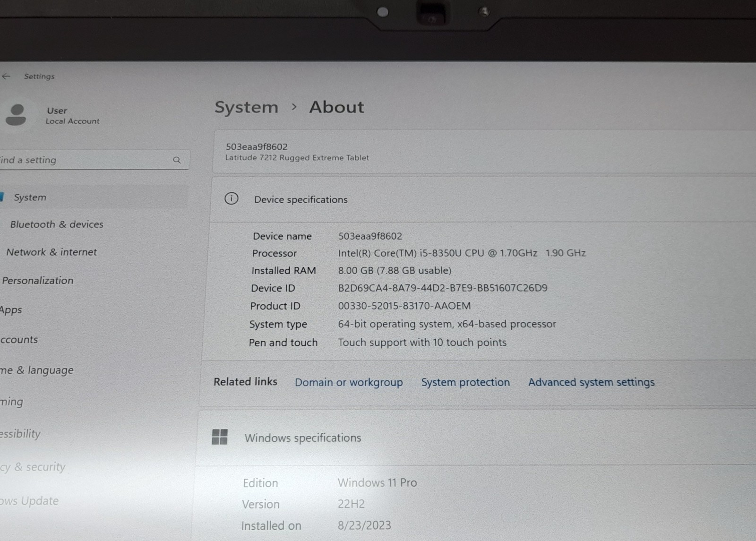The width and height of the screenshot is (756, 541).
Task: Open the Domain or workgroup link
Action: click(349, 383)
